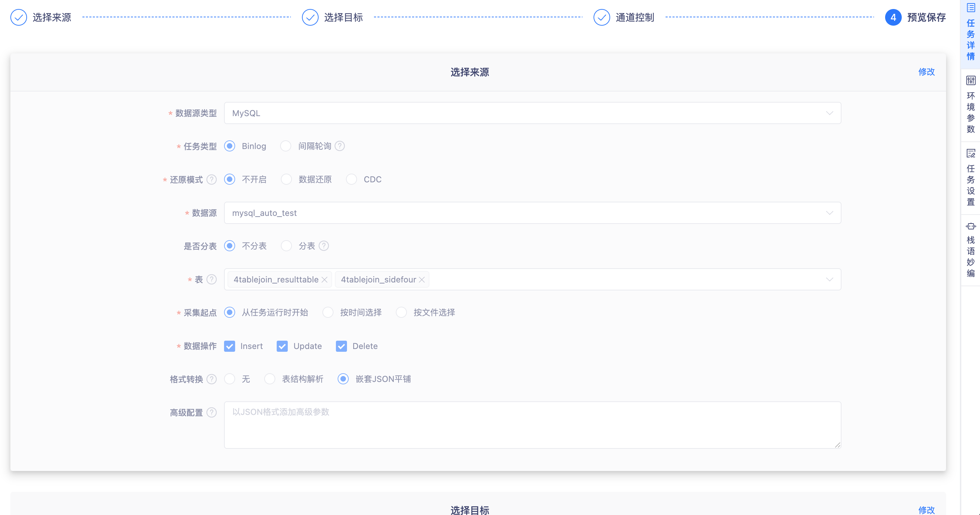Image resolution: width=980 pixels, height=515 pixels.
Task: Open the 任务设置 sidebar icon
Action: pyautogui.click(x=971, y=153)
